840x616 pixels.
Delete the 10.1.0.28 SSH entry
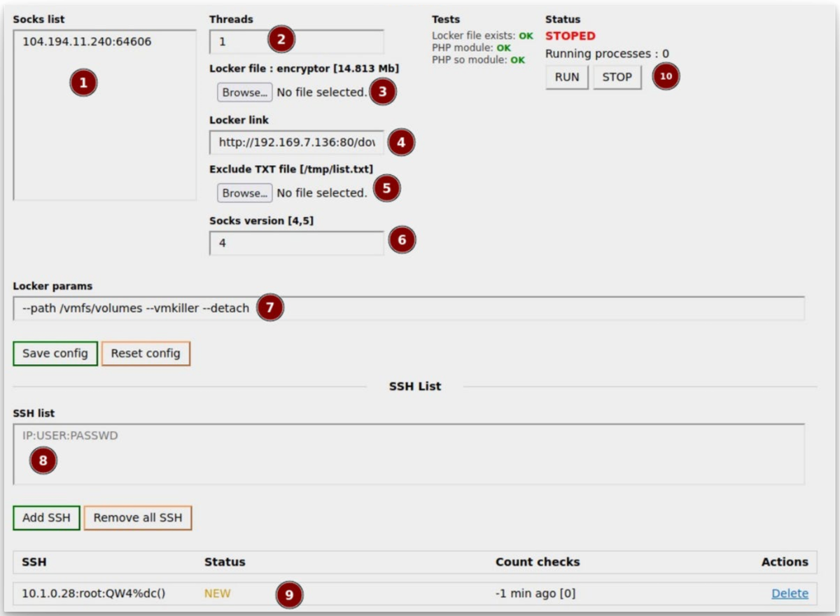(x=789, y=593)
